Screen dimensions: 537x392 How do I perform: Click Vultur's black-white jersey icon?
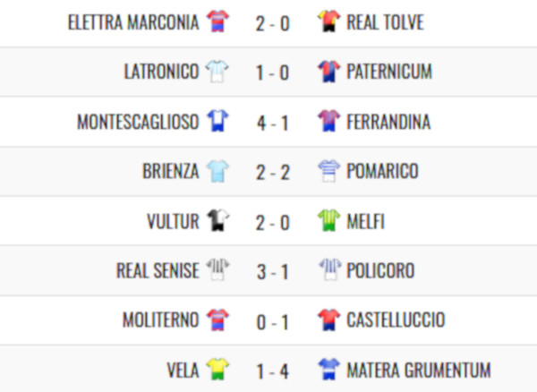[217, 220]
